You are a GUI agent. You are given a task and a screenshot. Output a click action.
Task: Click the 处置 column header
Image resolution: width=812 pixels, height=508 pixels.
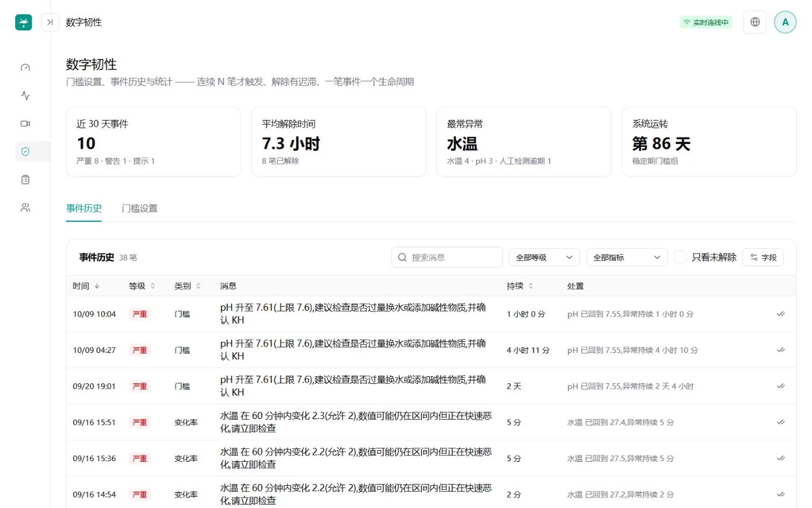575,286
